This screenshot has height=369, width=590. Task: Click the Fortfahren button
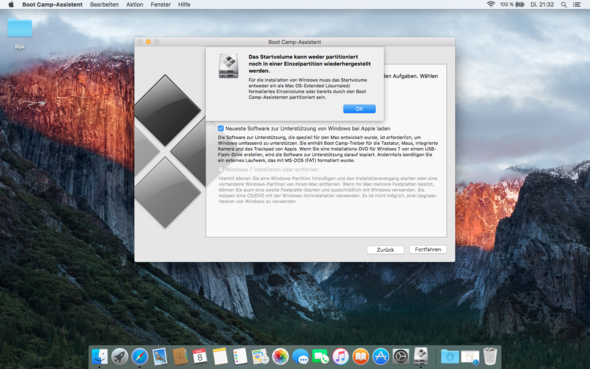click(428, 249)
